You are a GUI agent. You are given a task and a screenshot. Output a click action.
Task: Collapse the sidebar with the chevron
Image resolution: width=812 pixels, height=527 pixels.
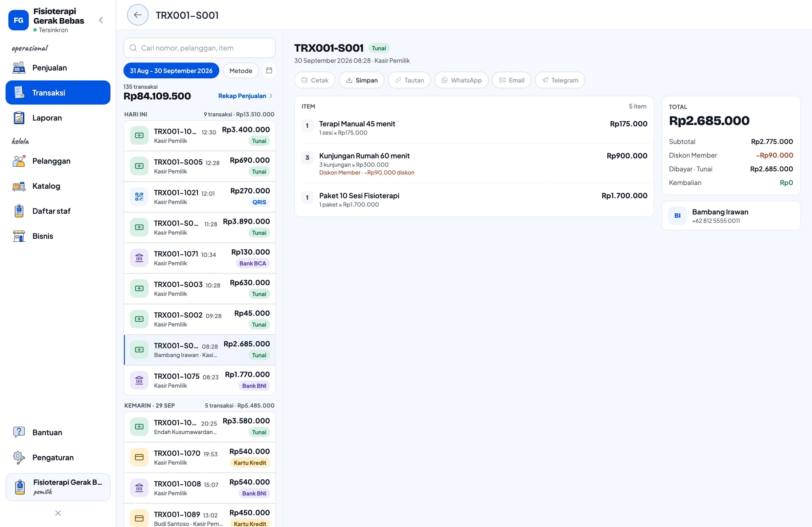tap(101, 20)
